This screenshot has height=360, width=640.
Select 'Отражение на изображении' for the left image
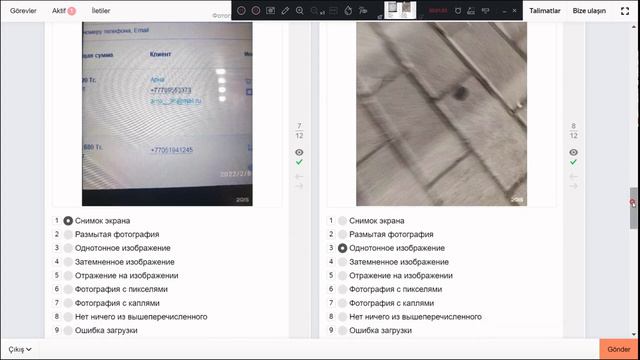(68, 276)
